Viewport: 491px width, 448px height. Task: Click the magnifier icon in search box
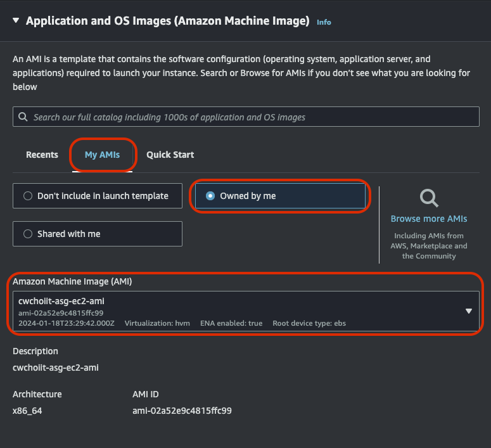(x=23, y=117)
